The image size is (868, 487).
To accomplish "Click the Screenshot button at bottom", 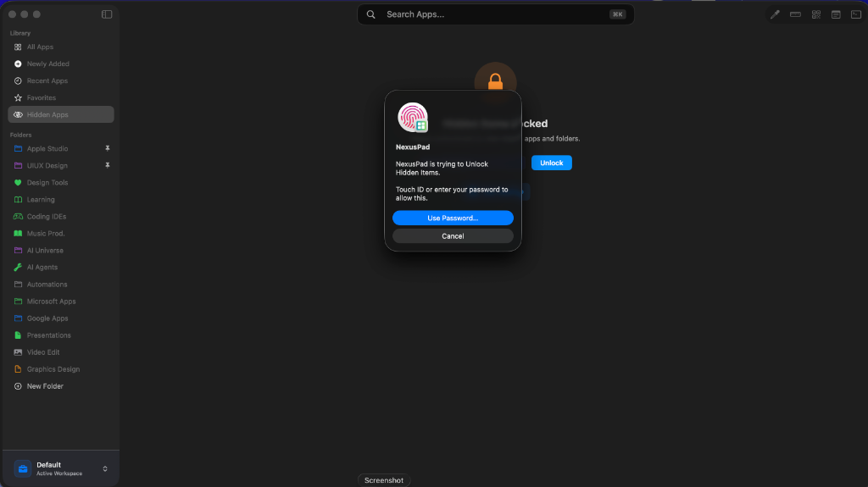I will pos(384,480).
